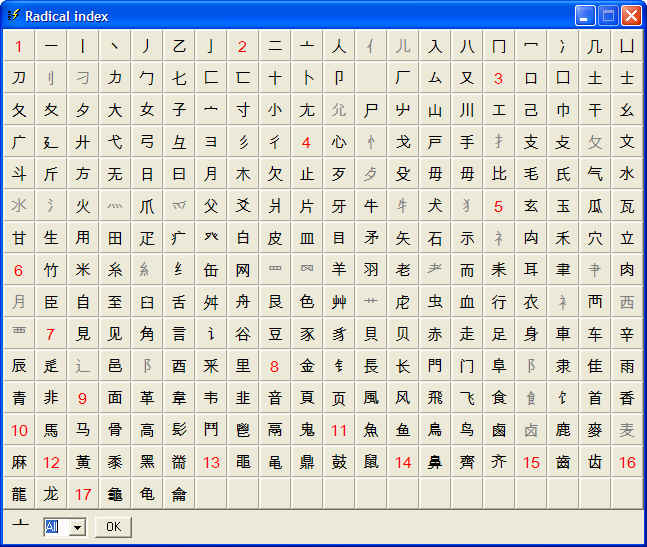
Task: Choose the radical 山 (mountain)
Action: point(435,110)
